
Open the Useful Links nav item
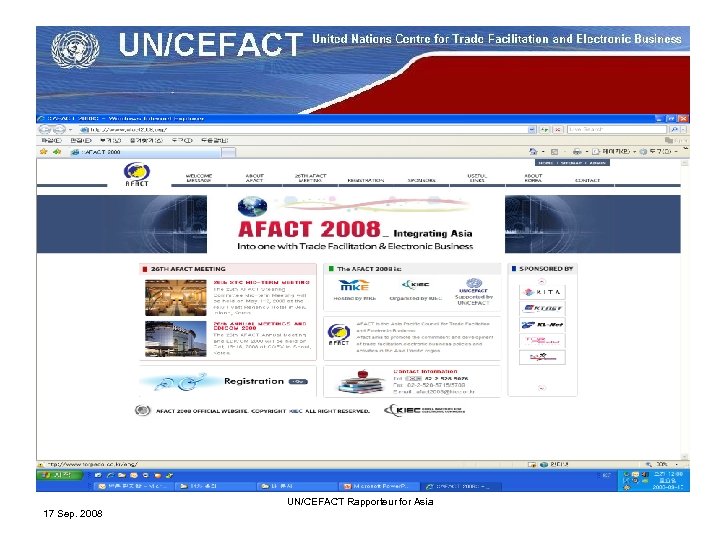coord(477,178)
